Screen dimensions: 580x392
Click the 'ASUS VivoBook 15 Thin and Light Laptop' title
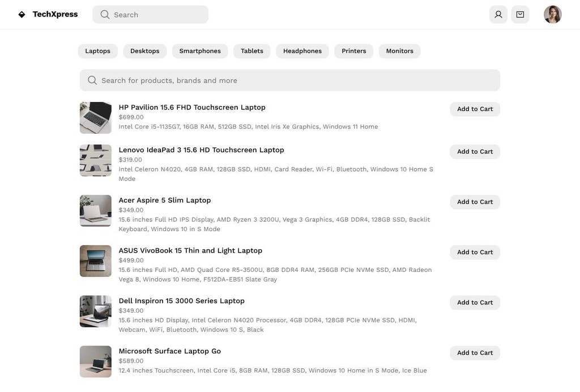[x=190, y=250]
